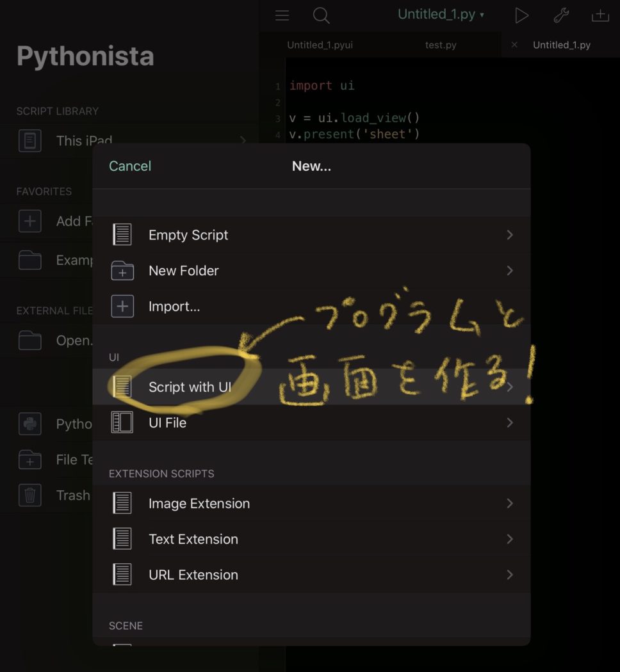This screenshot has width=620, height=672.
Task: Open the wrench tools icon in the toolbar
Action: [561, 15]
